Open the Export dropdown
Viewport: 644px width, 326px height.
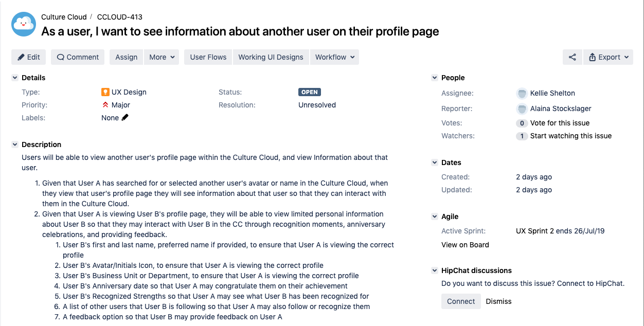(x=609, y=57)
